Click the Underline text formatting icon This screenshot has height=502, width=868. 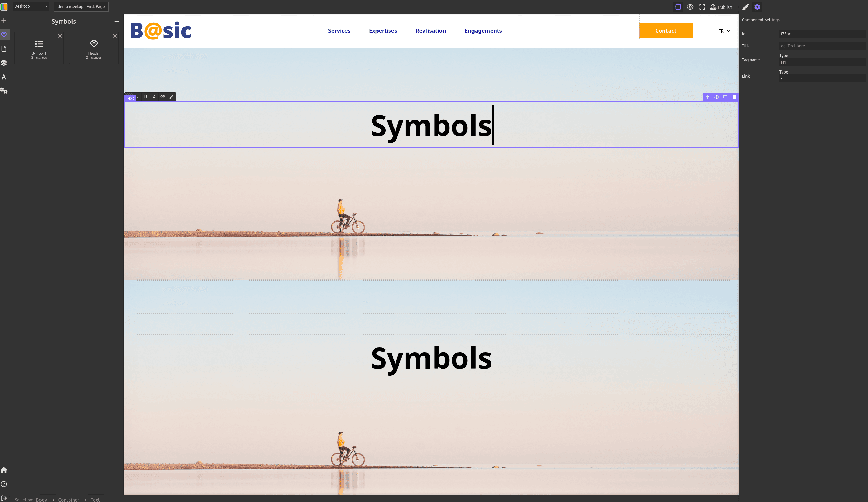tap(146, 97)
